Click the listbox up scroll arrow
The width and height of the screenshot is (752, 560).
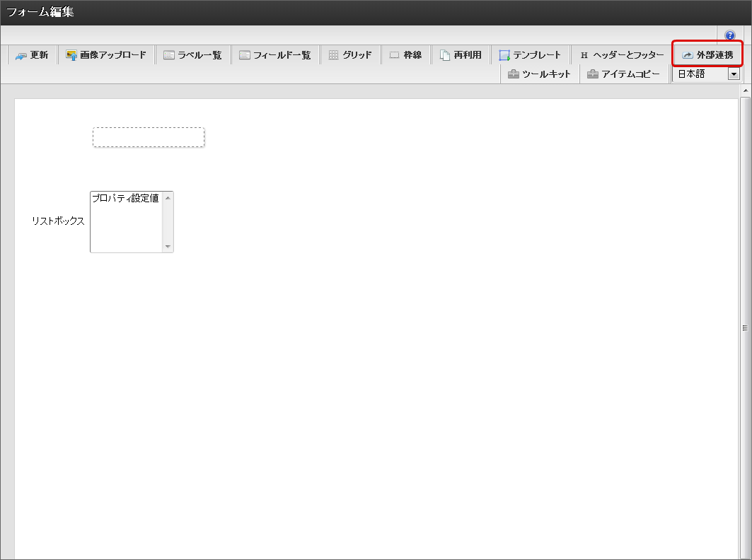coord(168,197)
